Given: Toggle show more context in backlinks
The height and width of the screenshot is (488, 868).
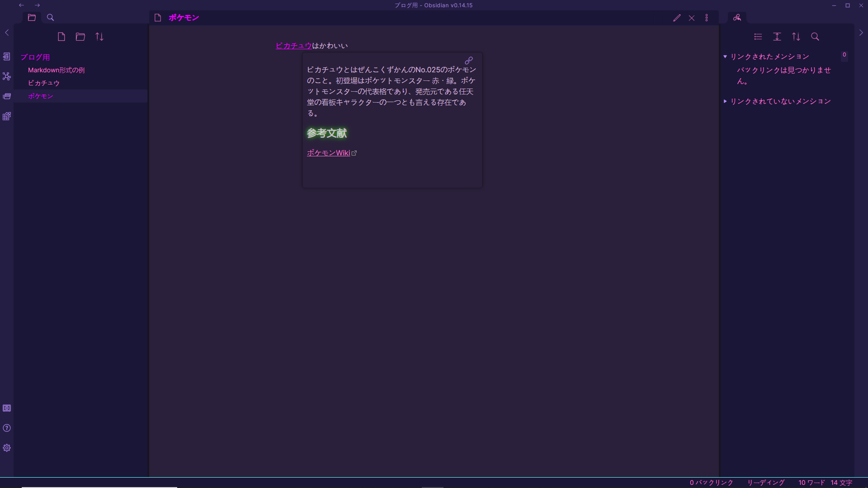Looking at the screenshot, I should coord(777,37).
